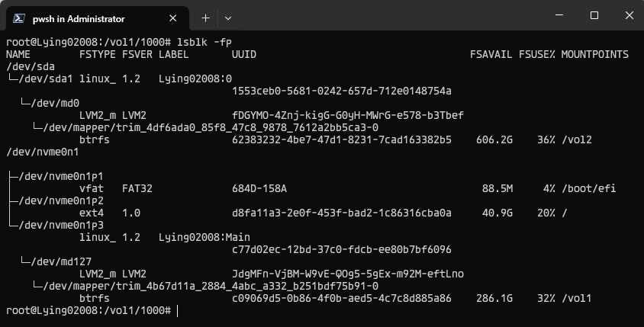Click the /vol2 mountpoint text

pyautogui.click(x=577, y=140)
